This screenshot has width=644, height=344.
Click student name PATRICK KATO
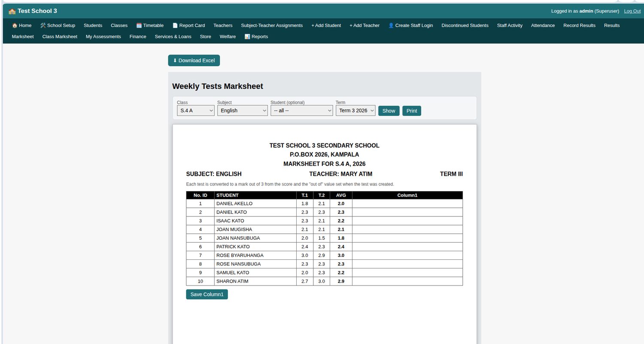[233, 247]
